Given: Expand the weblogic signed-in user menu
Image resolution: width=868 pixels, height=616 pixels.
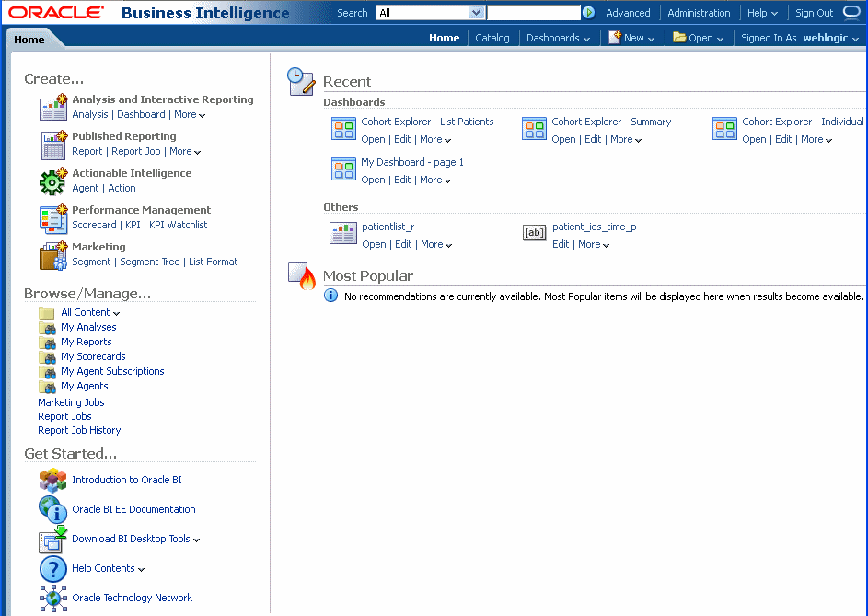Looking at the screenshot, I should tap(830, 38).
